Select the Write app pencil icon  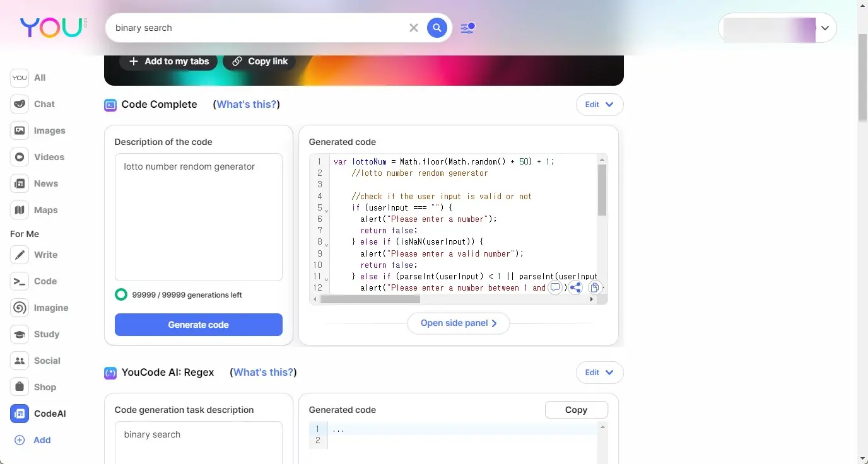20,255
